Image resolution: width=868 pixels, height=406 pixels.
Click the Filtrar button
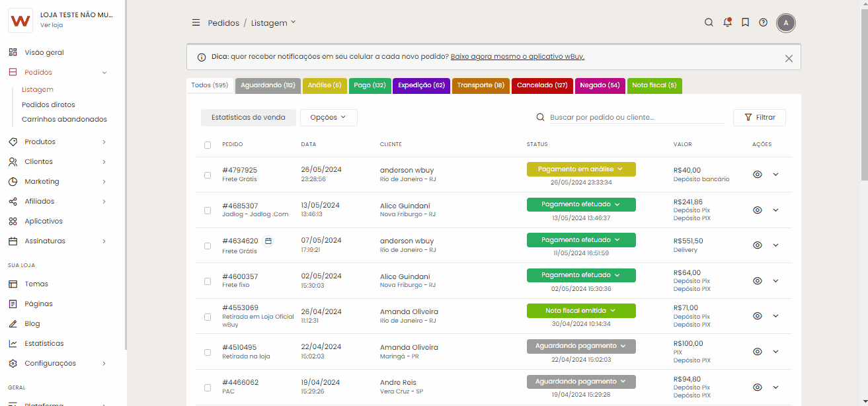tap(759, 118)
